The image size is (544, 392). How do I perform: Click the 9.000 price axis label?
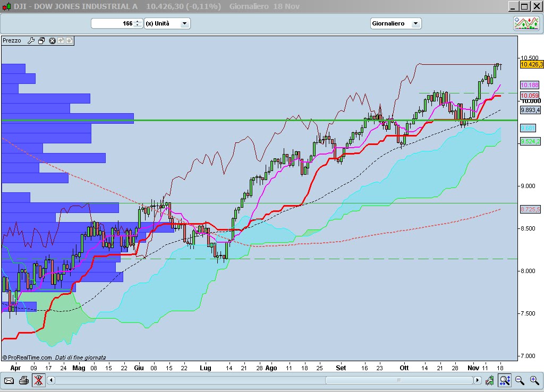click(x=528, y=186)
